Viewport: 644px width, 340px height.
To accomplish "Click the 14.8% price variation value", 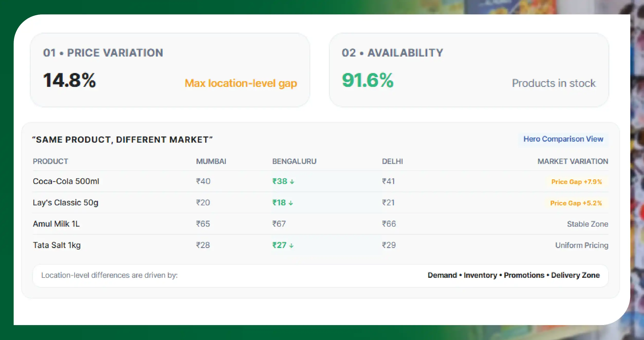I will (x=69, y=80).
